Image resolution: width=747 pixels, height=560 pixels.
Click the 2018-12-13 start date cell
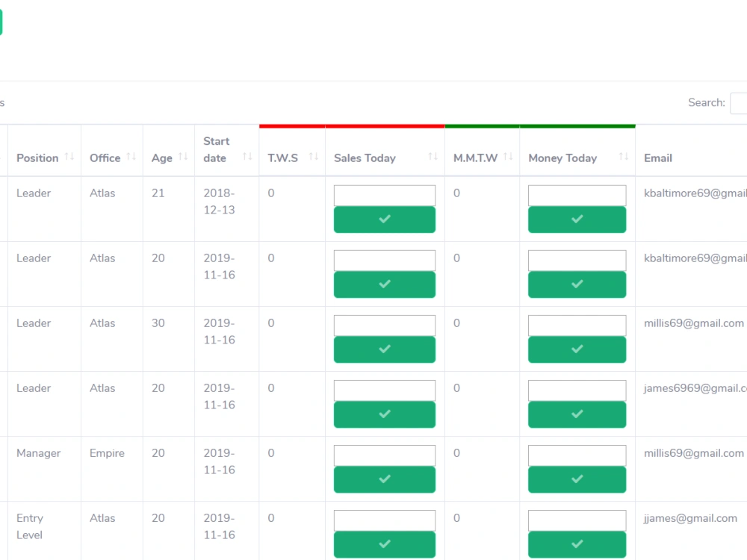point(219,202)
